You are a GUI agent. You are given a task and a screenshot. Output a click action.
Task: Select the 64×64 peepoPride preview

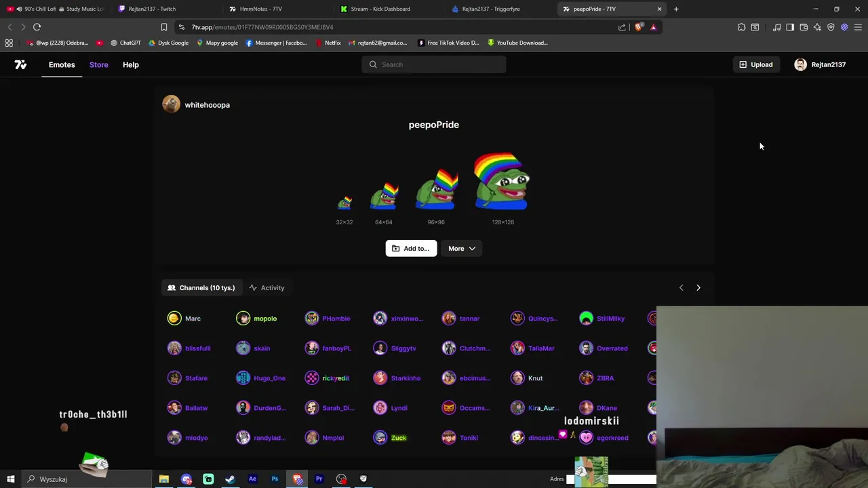point(384,196)
